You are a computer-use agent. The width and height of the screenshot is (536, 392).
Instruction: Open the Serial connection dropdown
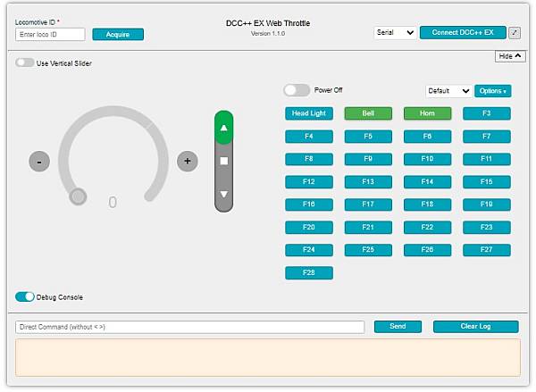pyautogui.click(x=395, y=32)
